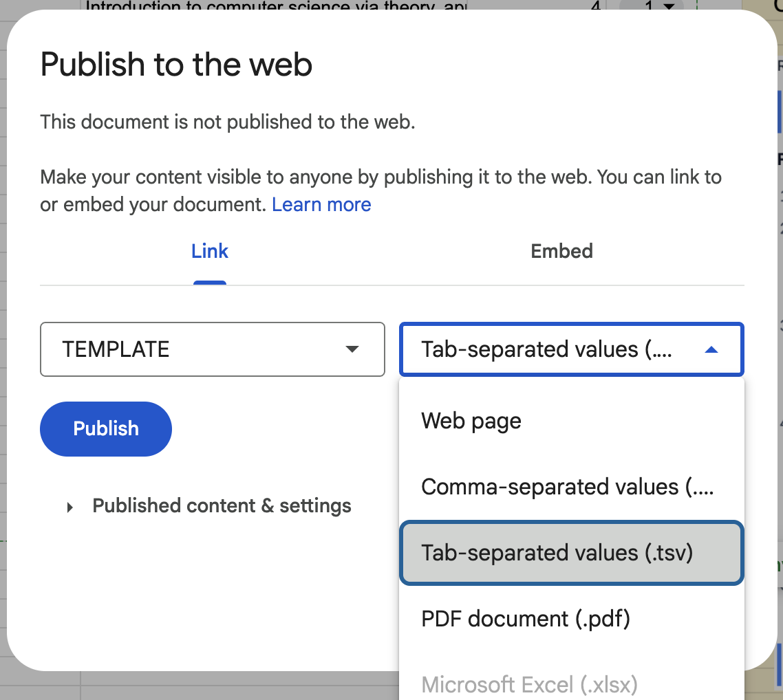Click the dropdown arrow in background spreadsheet cell

coord(669,6)
